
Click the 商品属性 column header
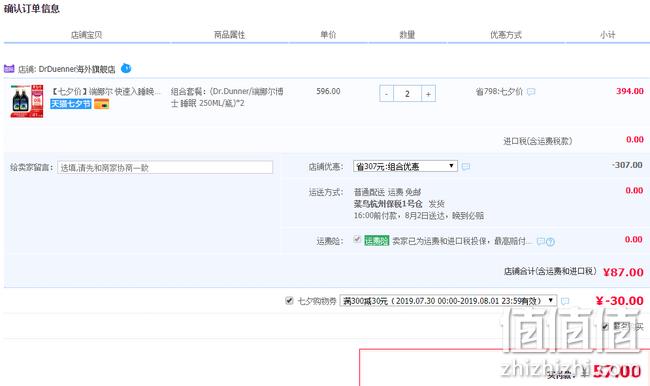point(230,35)
